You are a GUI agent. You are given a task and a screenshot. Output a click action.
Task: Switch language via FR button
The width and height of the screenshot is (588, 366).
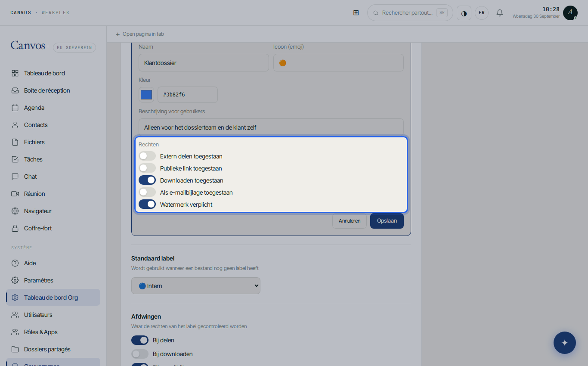coord(482,13)
